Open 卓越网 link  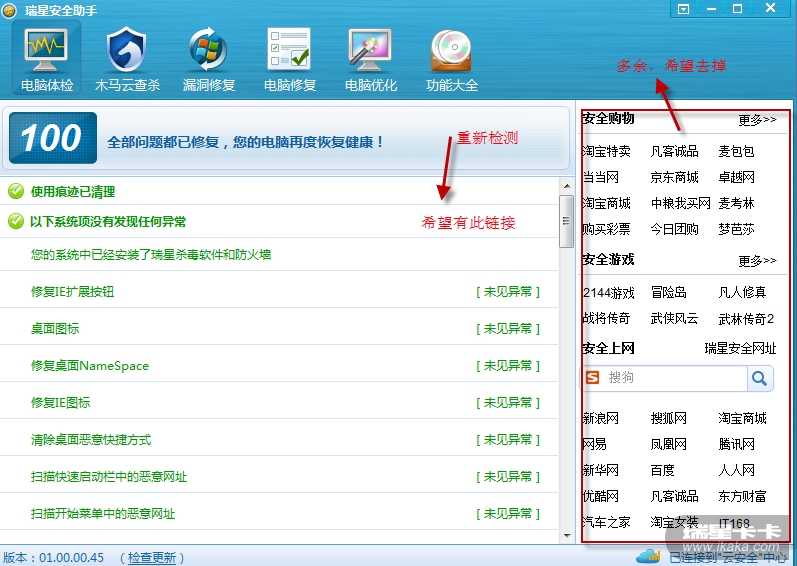736,177
